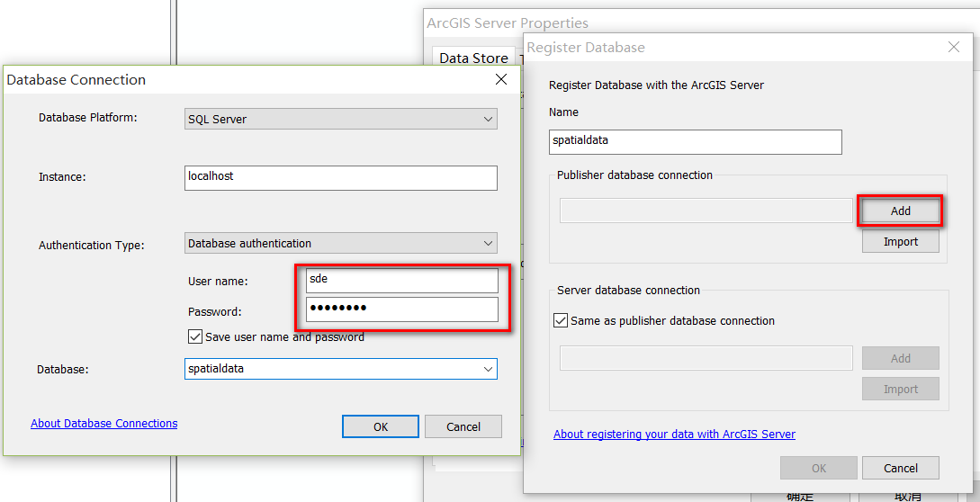
Task: Close the Register Database dialog
Action: (x=954, y=47)
